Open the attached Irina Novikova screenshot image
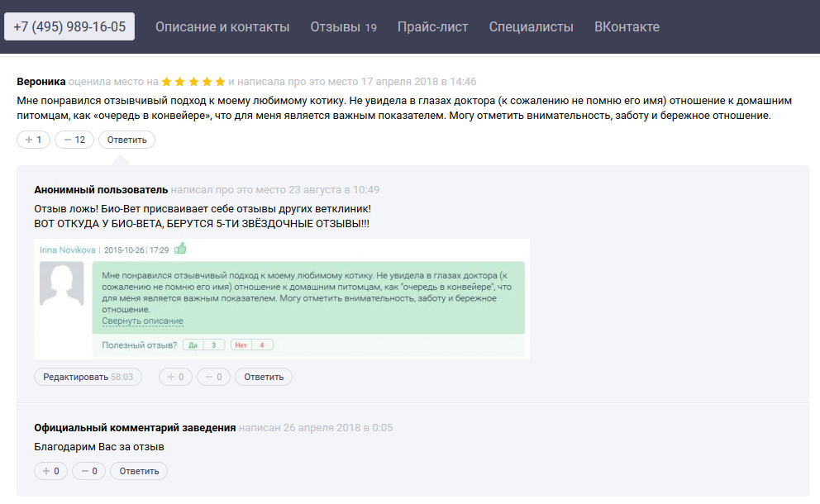Viewport: 820px width, 504px height. pos(282,299)
